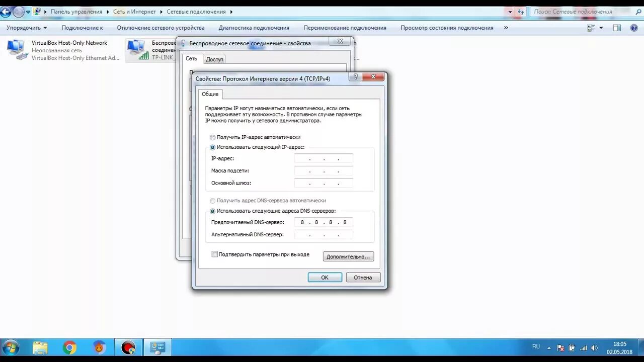Click Отключение сетевого устройства
This screenshot has height=362, width=644.
tap(160, 28)
